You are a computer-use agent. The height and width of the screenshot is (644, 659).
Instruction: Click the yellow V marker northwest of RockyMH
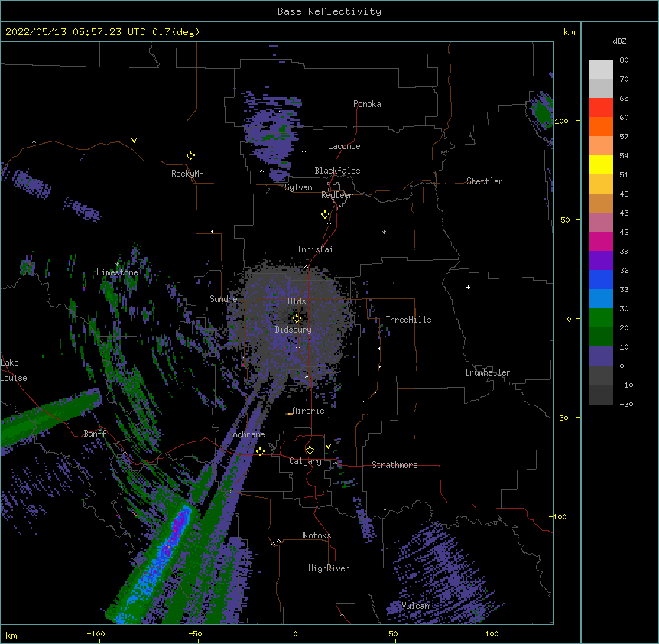click(134, 141)
